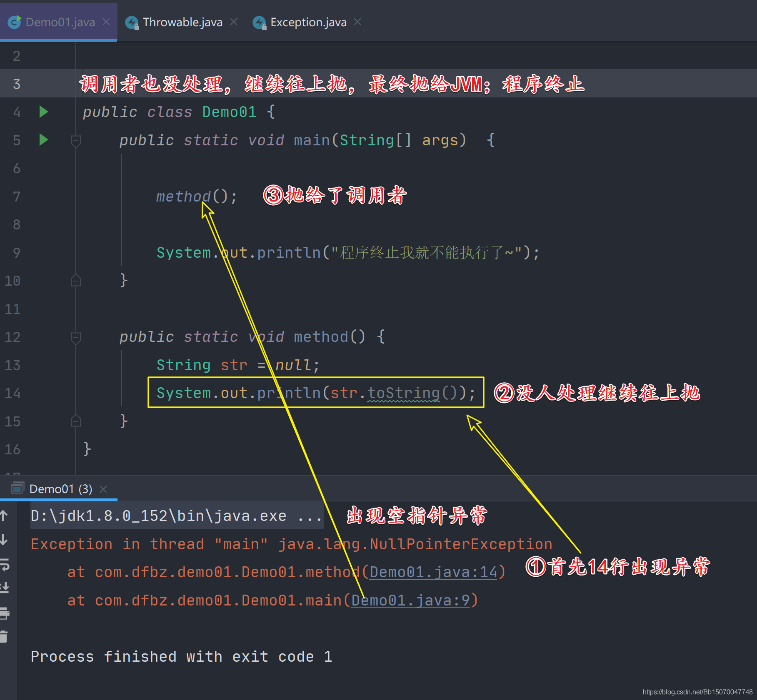Image resolution: width=757 pixels, height=700 pixels.
Task: Click line number 3 in the gutter
Action: click(17, 84)
